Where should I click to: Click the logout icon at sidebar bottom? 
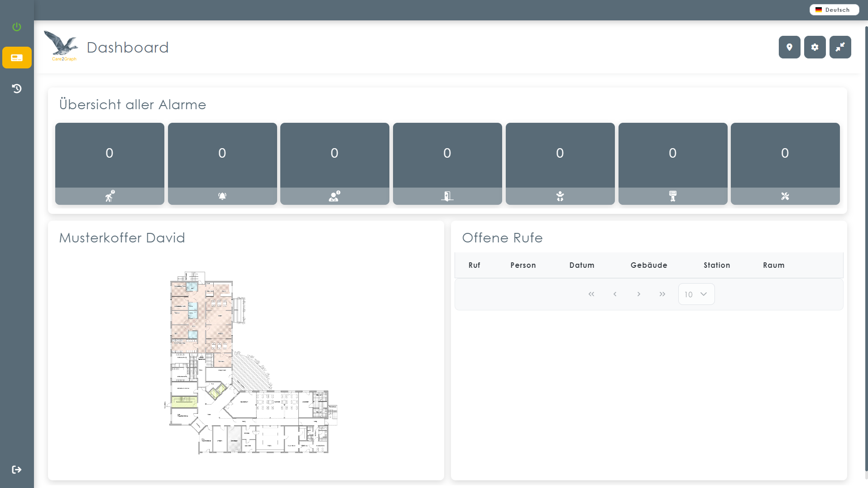tap(17, 469)
